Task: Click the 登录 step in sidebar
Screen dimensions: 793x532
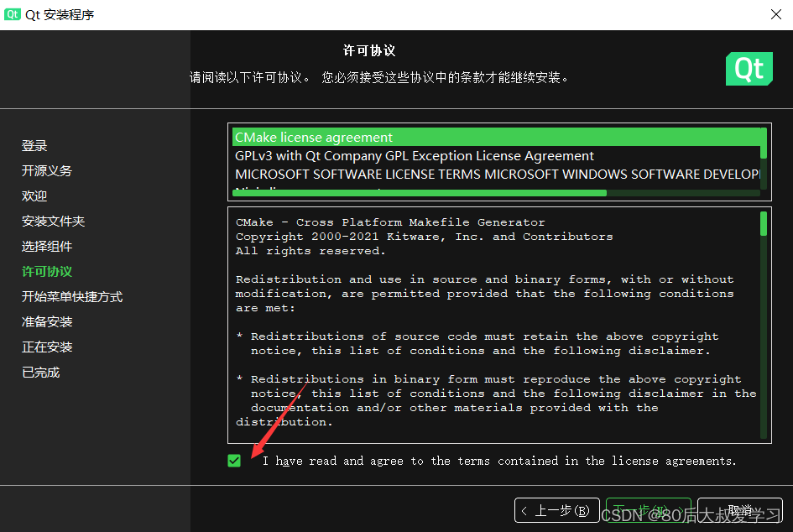Action: click(34, 146)
